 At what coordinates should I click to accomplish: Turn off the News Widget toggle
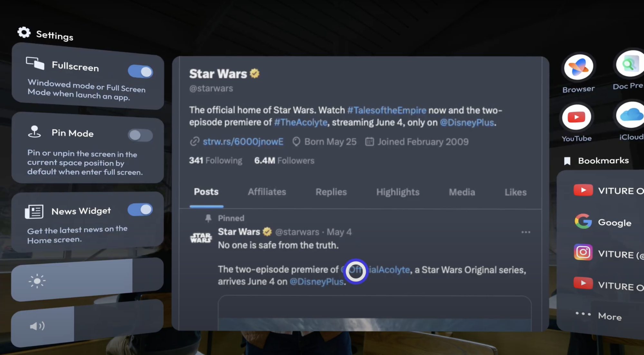point(140,210)
